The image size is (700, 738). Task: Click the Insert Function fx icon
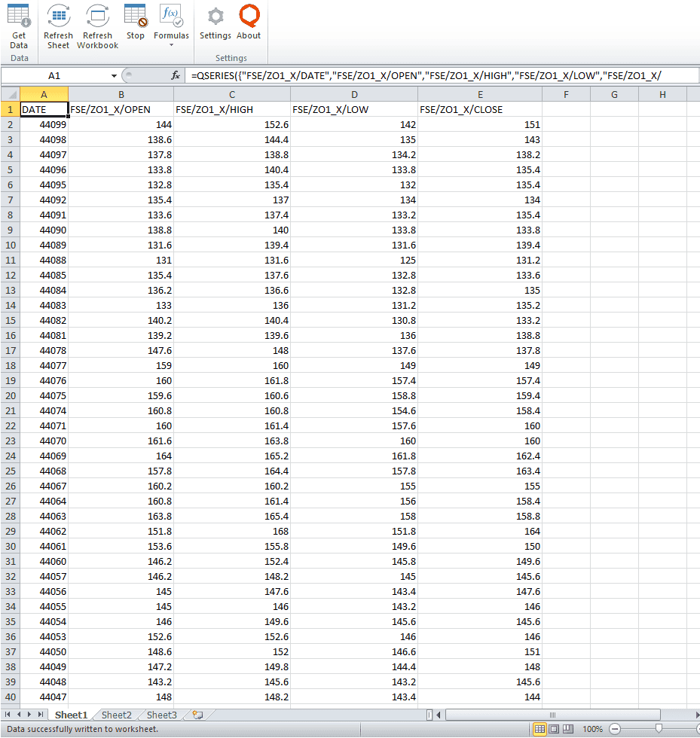[x=175, y=75]
